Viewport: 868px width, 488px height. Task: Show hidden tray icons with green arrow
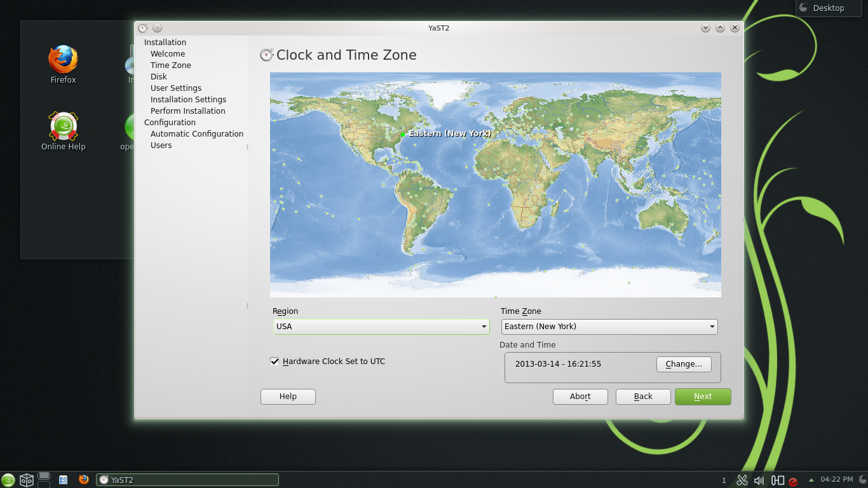coord(811,480)
